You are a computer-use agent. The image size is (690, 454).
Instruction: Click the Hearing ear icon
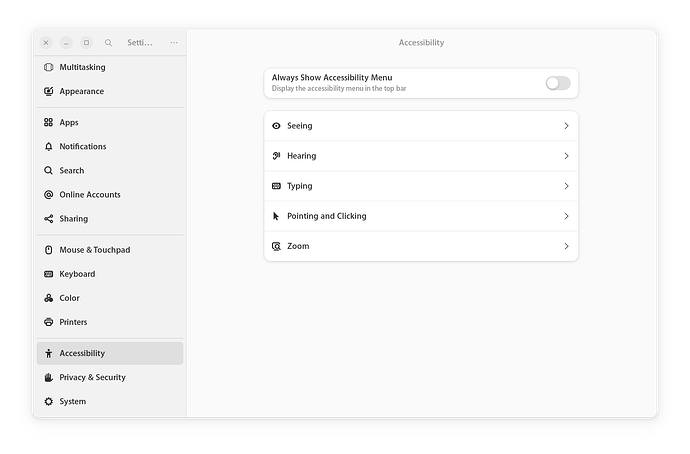(x=277, y=156)
